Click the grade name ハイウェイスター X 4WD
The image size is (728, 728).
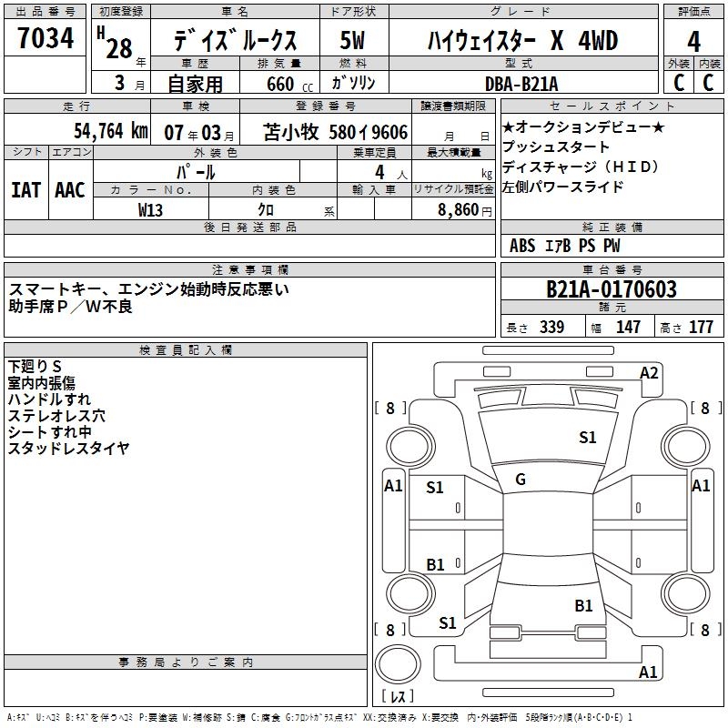coord(522,41)
